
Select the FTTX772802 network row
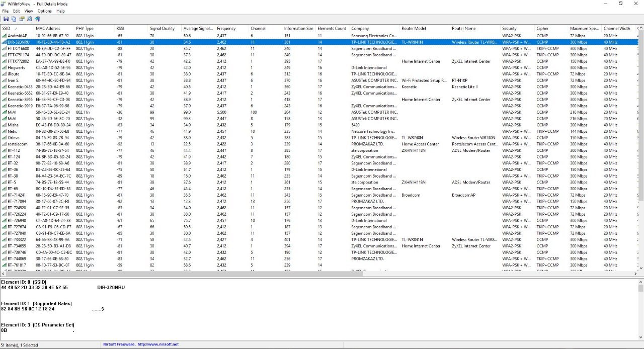(x=319, y=61)
